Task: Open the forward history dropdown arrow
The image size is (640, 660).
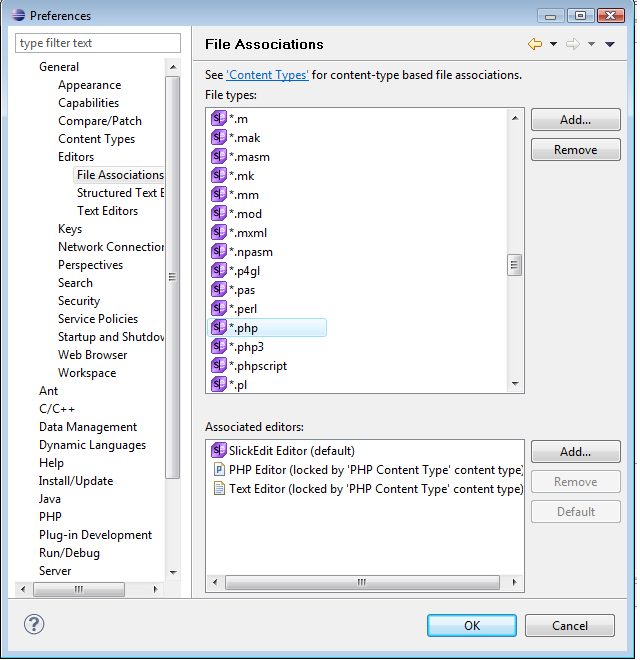Action: [591, 44]
